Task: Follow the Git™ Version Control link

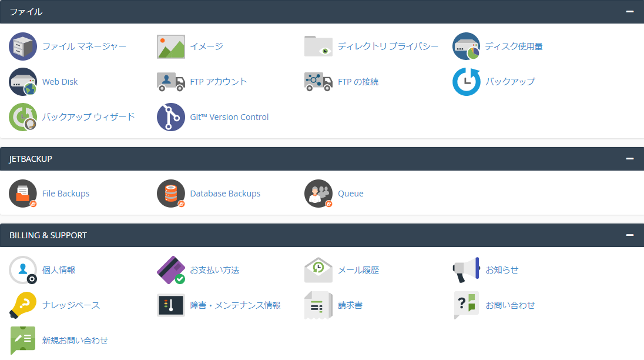Action: point(229,117)
